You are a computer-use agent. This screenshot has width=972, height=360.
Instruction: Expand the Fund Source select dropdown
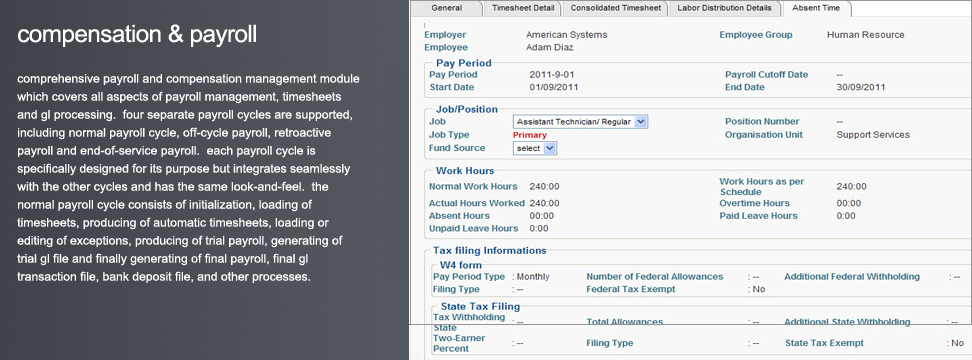pos(535,148)
